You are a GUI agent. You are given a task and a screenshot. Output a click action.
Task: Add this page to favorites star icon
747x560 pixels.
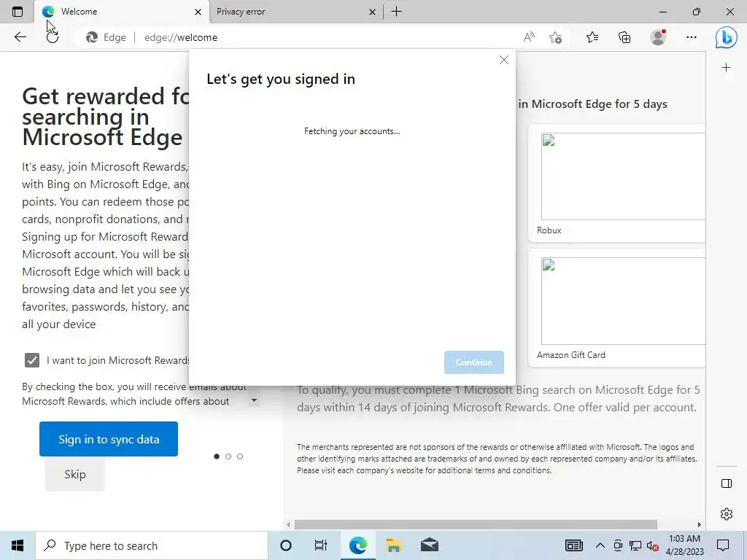click(555, 37)
